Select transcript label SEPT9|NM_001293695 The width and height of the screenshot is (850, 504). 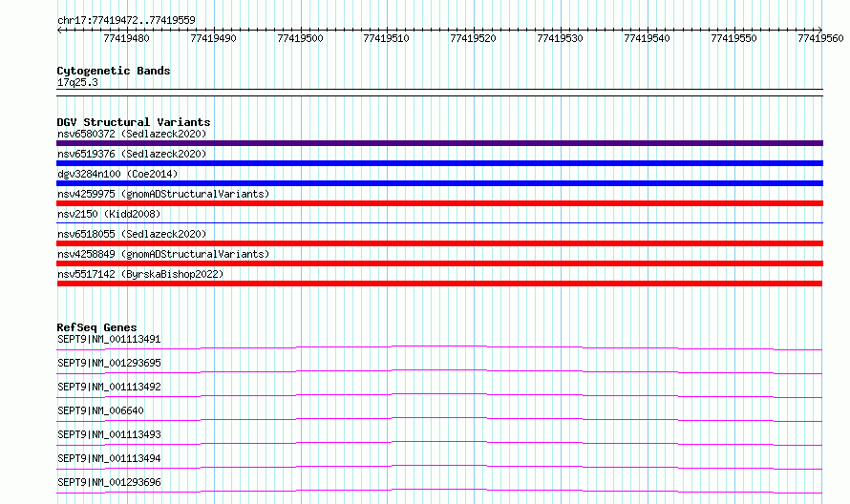tap(109, 363)
